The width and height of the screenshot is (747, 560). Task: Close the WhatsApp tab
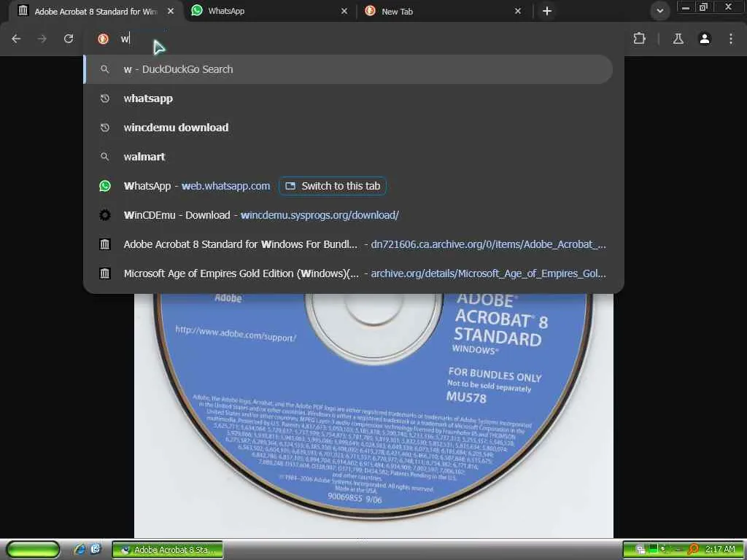coord(344,11)
